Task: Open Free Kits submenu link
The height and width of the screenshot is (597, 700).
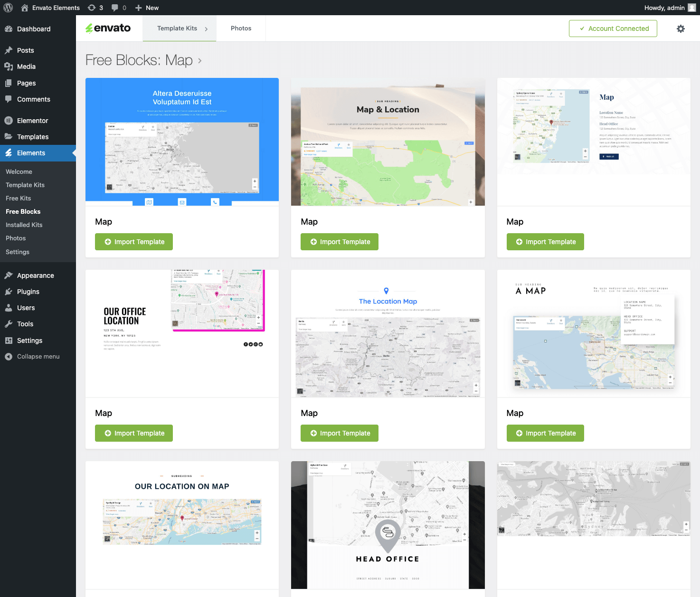Action: [19, 198]
